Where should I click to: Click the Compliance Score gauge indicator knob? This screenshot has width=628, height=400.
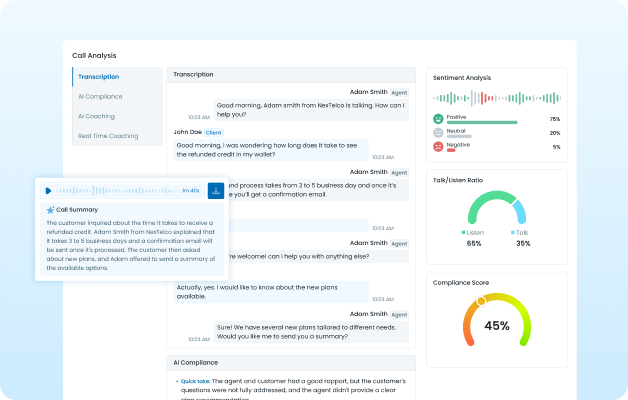(x=481, y=300)
